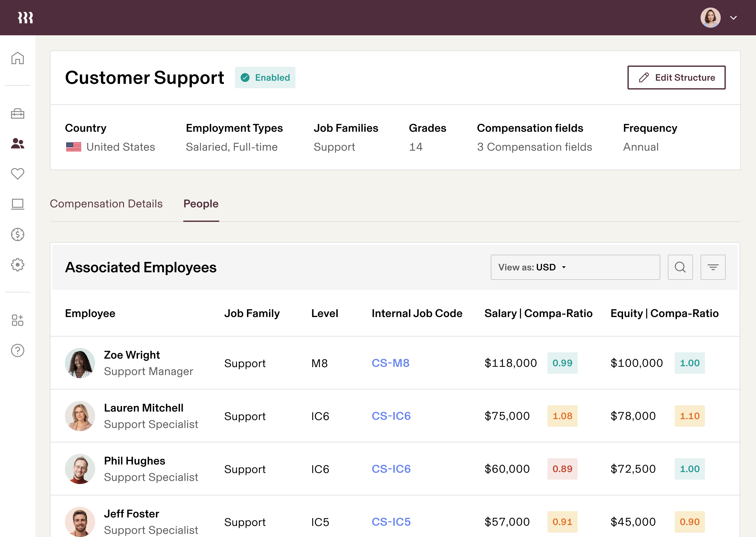
Task: Open the account menu chevron top right
Action: click(x=733, y=18)
